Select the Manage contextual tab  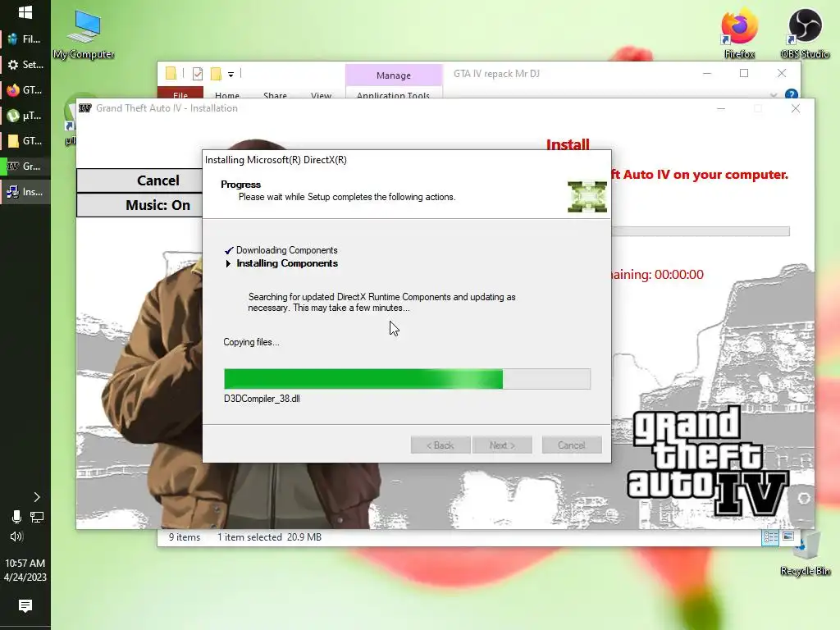point(394,75)
